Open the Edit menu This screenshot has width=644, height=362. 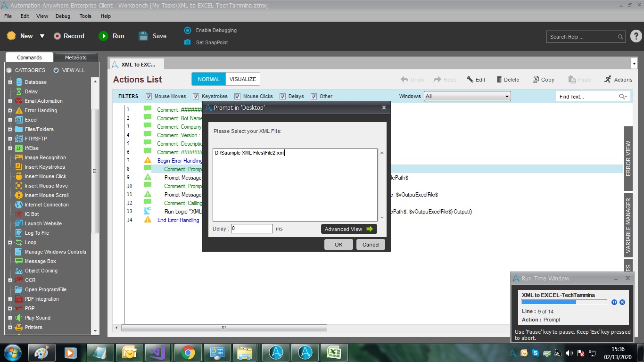tap(25, 16)
